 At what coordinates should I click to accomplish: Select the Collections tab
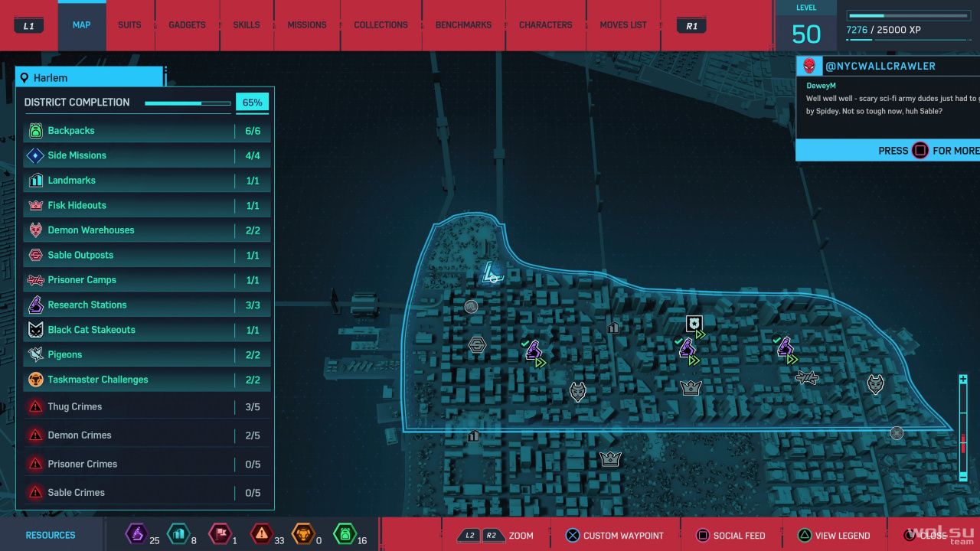click(x=381, y=25)
